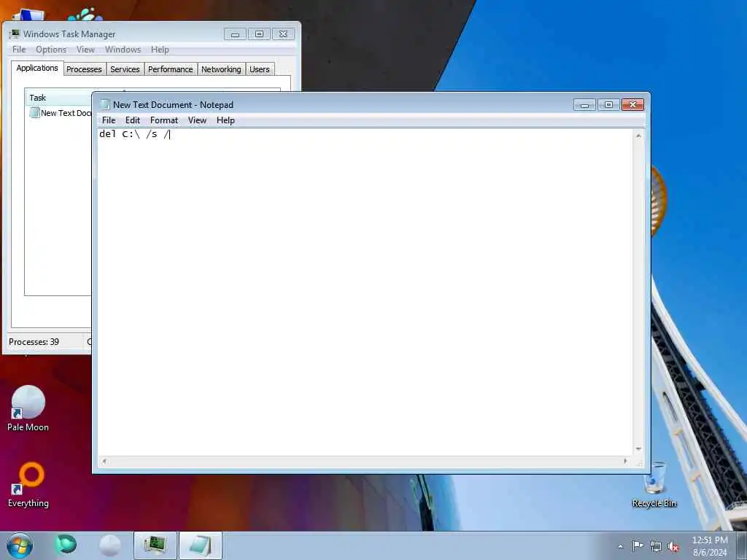747x560 pixels.
Task: Select the New Text Document task row
Action: click(x=60, y=113)
